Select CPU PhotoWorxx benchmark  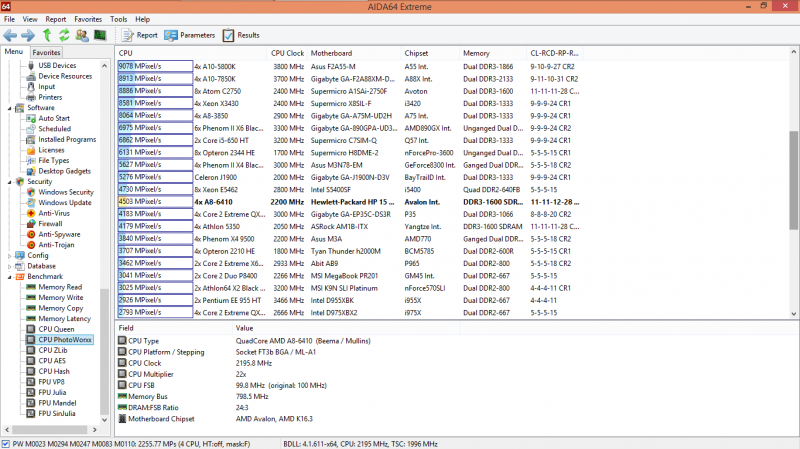coord(65,339)
